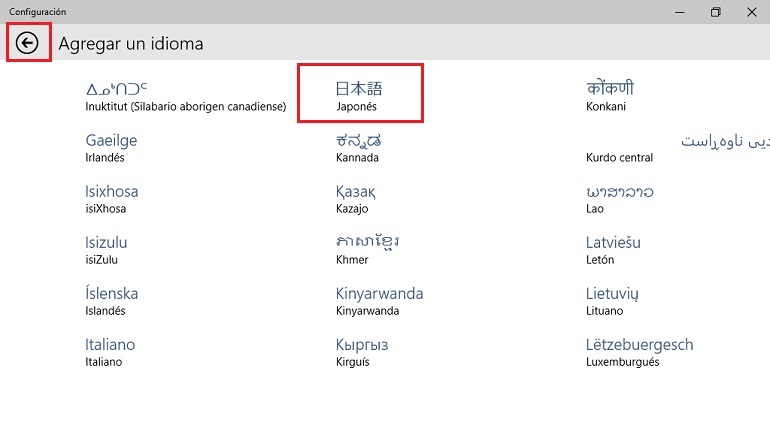Pick isiXhosa language option
Image resolution: width=770 pixels, height=428 pixels.
click(112, 199)
